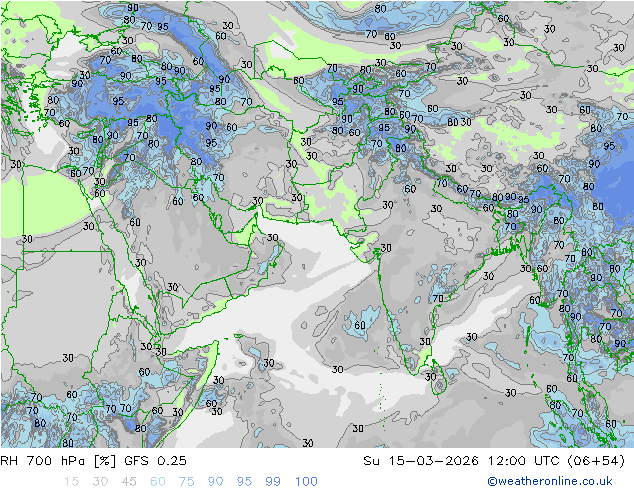This screenshot has height=490, width=634.
Task: Click the legend value 100 below the map
Action: click(x=306, y=481)
